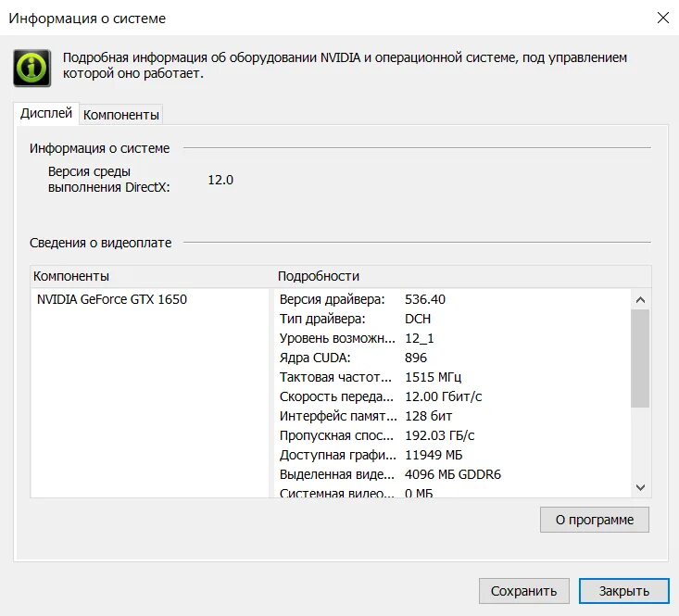The width and height of the screenshot is (679, 616).
Task: Click the details list scrollbar thumb
Action: point(640,358)
